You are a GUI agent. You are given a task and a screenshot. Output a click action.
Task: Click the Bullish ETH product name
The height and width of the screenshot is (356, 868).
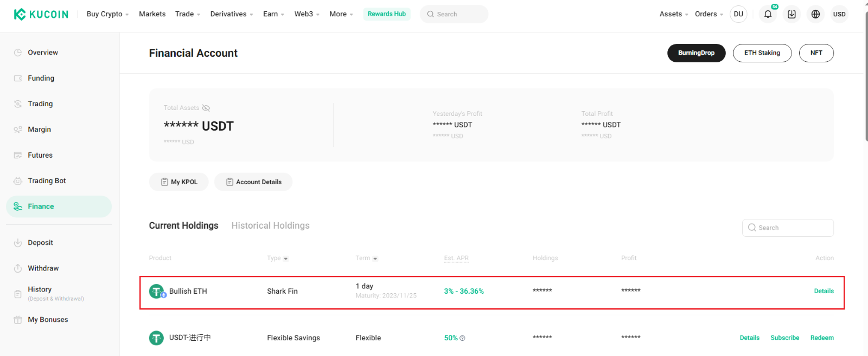pos(188,292)
